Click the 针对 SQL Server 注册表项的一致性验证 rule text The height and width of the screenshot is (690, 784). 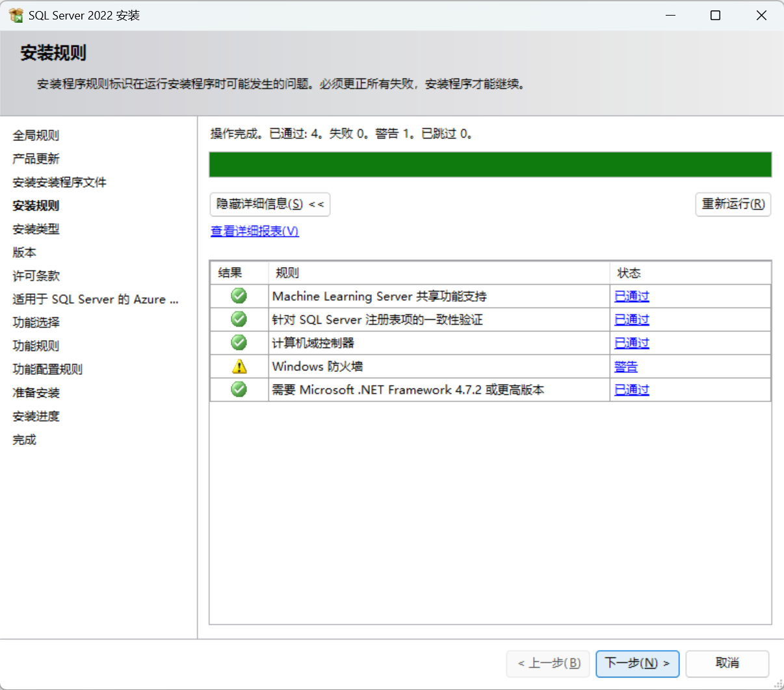tap(378, 320)
